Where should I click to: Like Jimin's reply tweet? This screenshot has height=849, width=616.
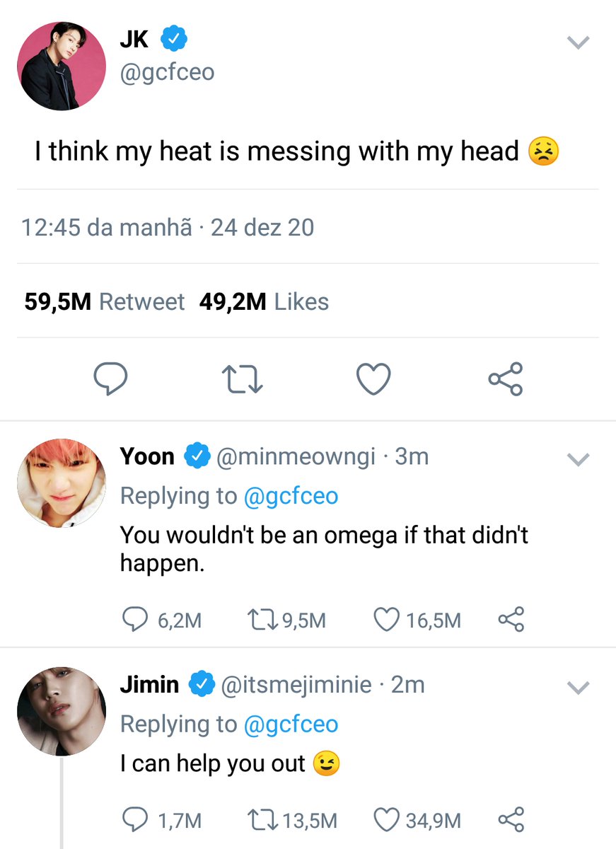point(386,820)
